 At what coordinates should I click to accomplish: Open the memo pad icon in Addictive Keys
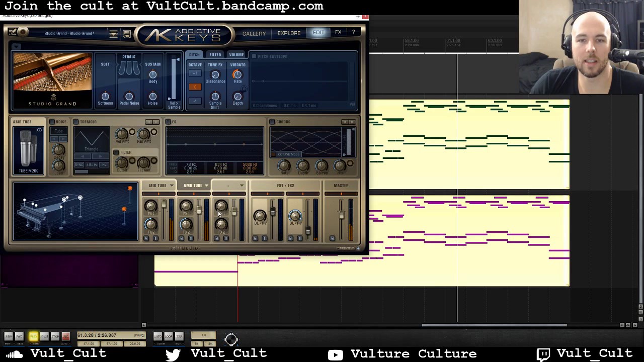13,32
